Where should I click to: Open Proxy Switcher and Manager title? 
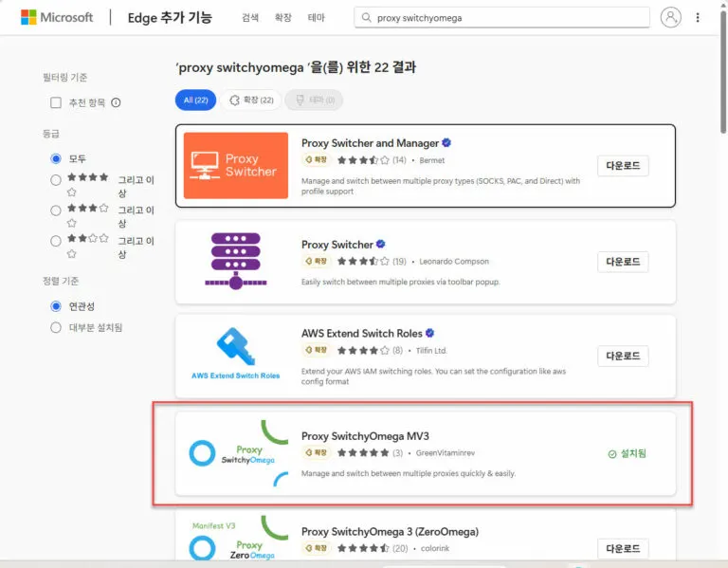(x=370, y=143)
